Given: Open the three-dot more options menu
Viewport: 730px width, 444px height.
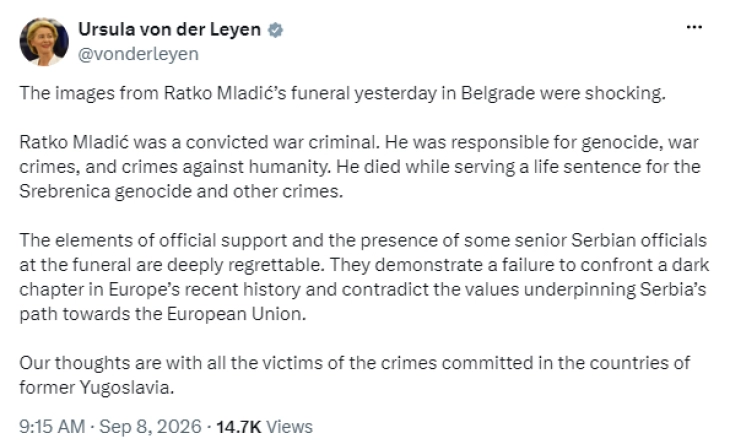Looking at the screenshot, I should [694, 27].
